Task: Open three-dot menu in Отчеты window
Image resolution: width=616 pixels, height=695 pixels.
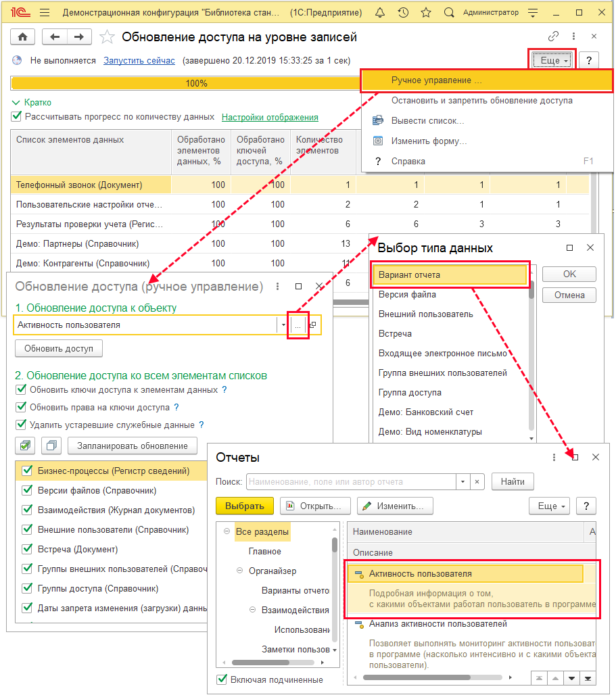Action: [x=554, y=457]
